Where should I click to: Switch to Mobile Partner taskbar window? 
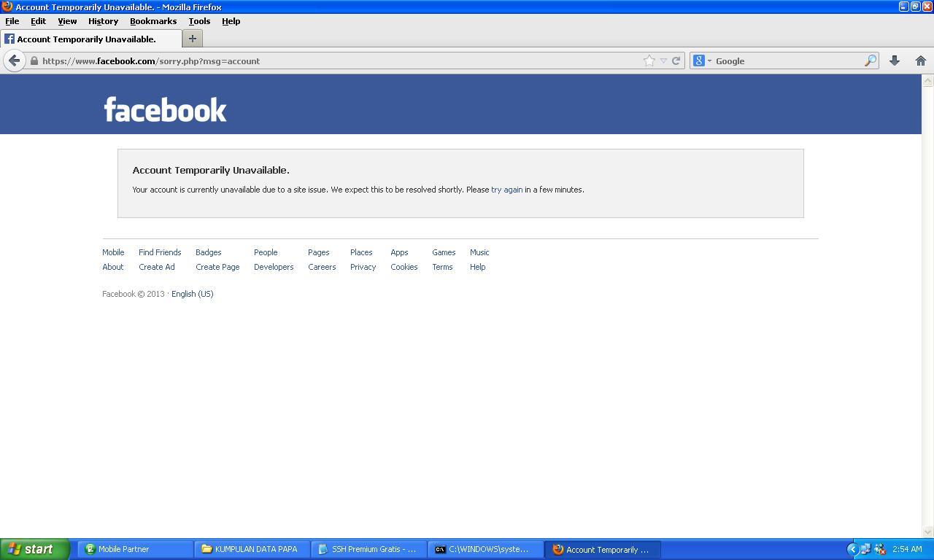point(136,549)
